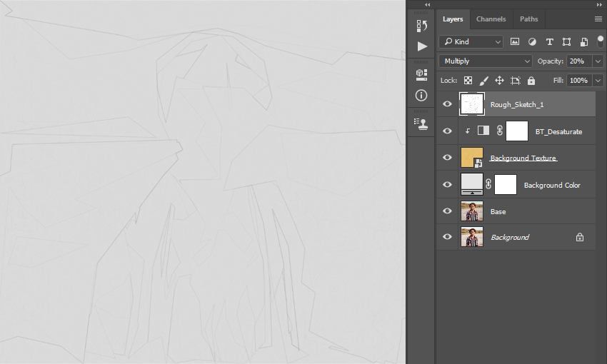Hide the Rough_Sketch_1 layer

[447, 103]
